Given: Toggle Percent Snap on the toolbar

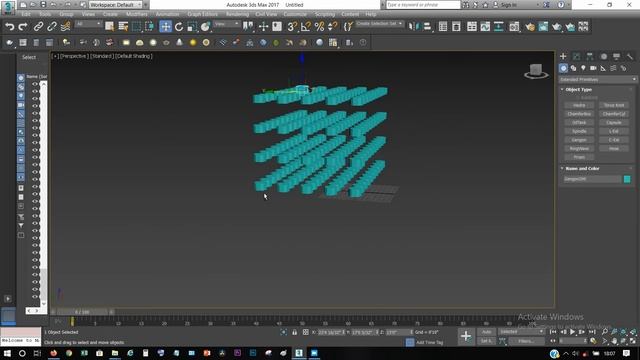Looking at the screenshot, I should point(319,27).
